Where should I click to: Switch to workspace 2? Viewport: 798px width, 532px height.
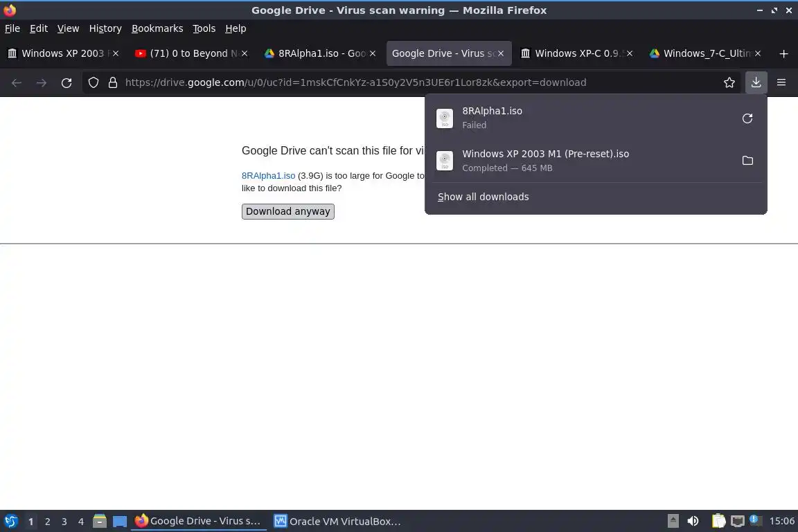click(47, 522)
